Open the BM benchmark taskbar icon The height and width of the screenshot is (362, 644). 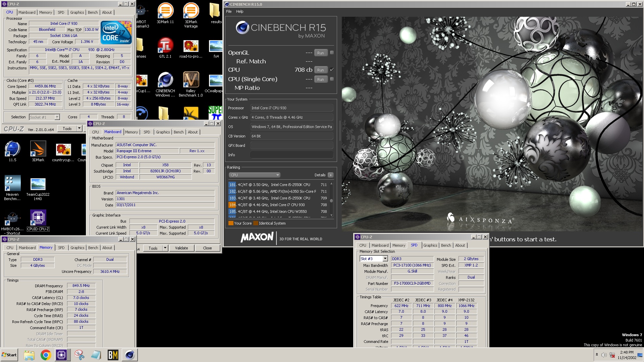[x=113, y=355]
